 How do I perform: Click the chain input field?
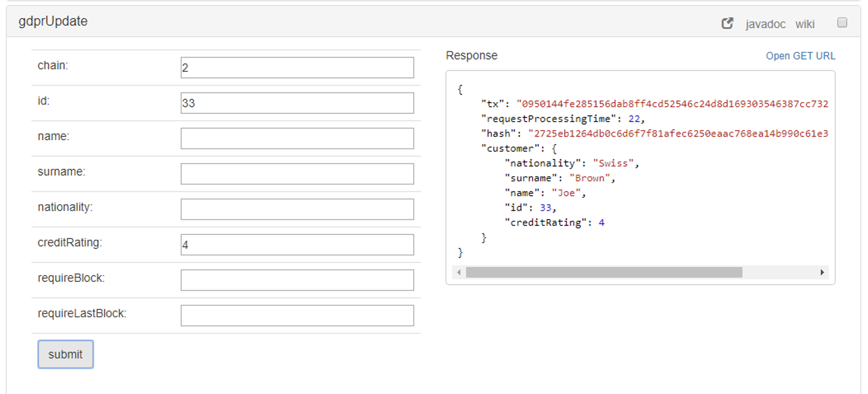pos(297,68)
